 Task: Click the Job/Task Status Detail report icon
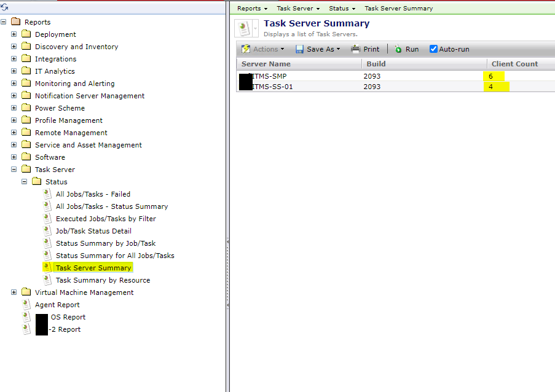(47, 230)
